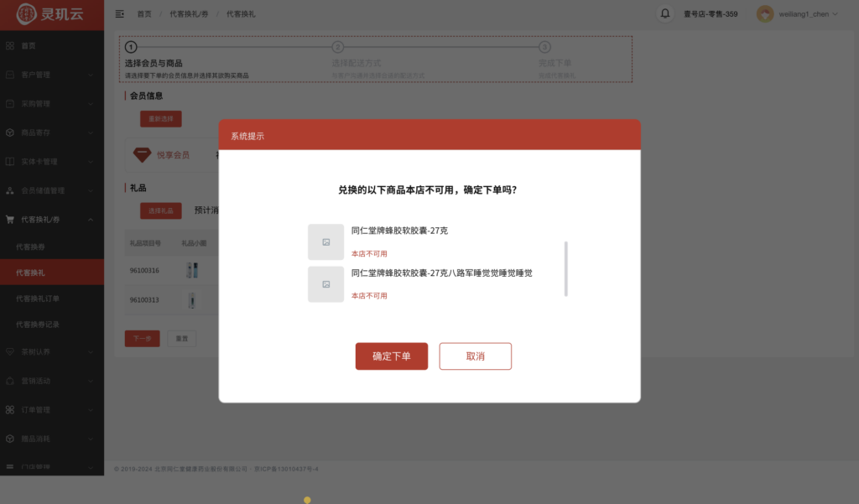The height and width of the screenshot is (504, 859).
Task: Click the 茶树认养 sidebar icon
Action: click(x=10, y=351)
